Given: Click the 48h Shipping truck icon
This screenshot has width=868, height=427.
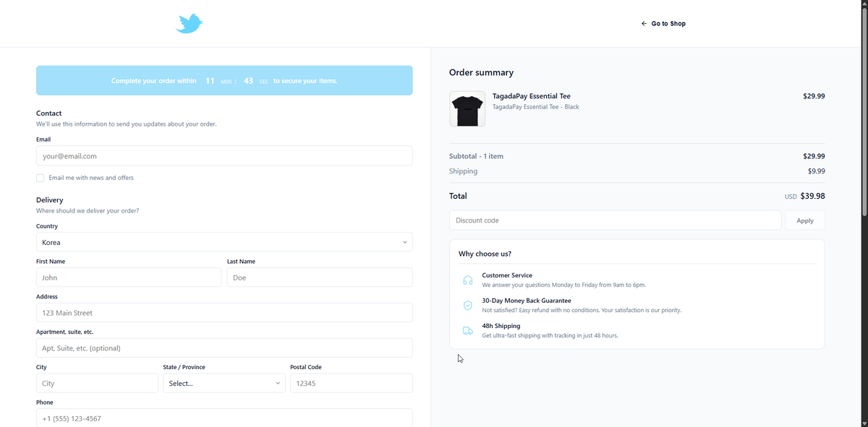Looking at the screenshot, I should [x=468, y=331].
